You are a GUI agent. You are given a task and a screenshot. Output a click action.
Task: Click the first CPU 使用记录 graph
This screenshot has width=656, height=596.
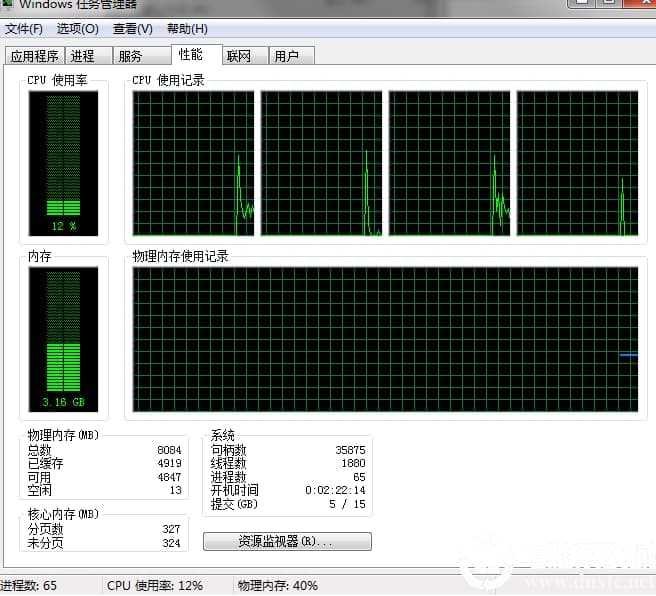pyautogui.click(x=193, y=163)
